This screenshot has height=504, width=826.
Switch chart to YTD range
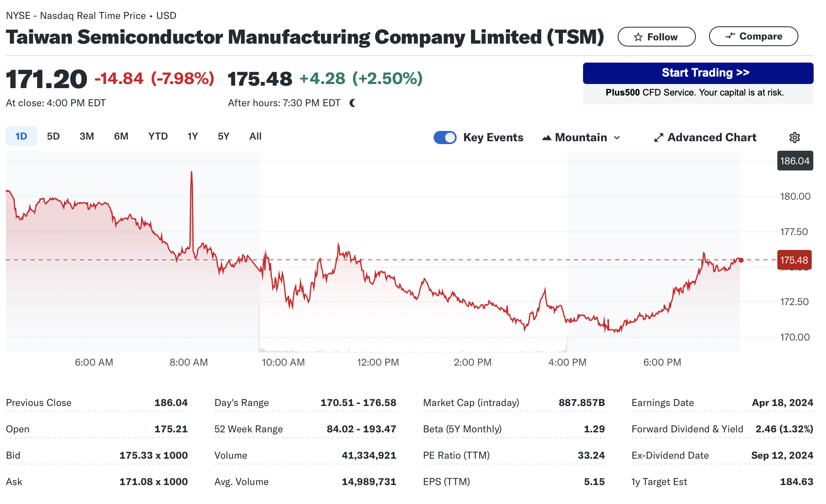[x=158, y=136]
